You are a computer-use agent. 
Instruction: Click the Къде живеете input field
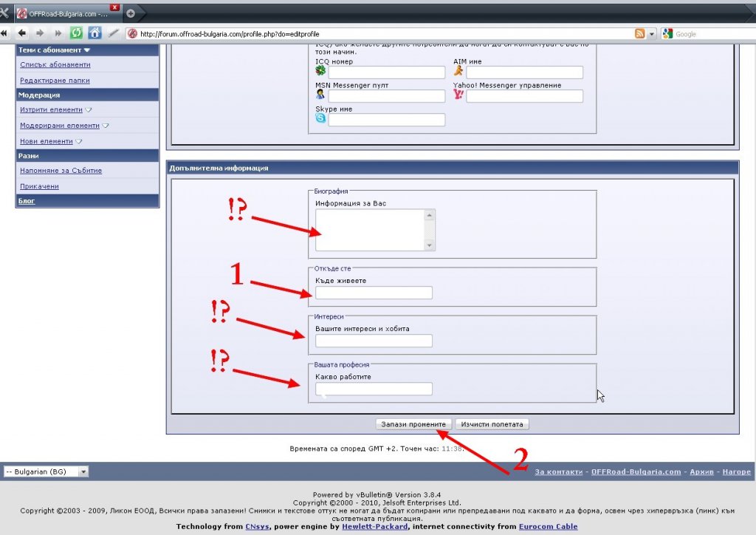[374, 293]
